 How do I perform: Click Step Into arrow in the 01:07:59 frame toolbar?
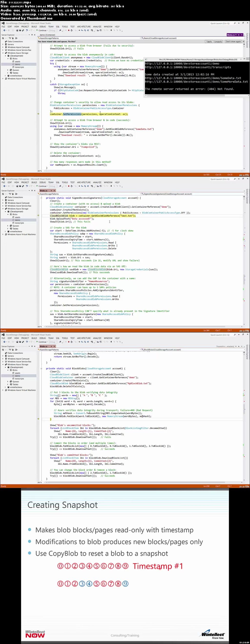pos(82,342)
